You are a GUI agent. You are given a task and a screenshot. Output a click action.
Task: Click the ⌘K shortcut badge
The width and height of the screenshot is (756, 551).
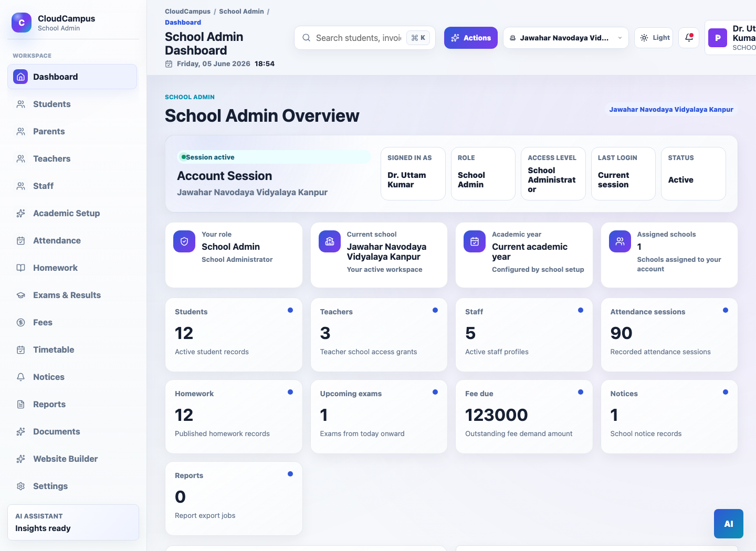click(x=418, y=38)
